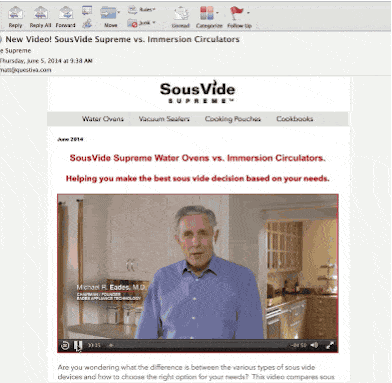Click the Attachment forward icon below Meeting
This screenshot has height=383, width=392.
tap(87, 23)
